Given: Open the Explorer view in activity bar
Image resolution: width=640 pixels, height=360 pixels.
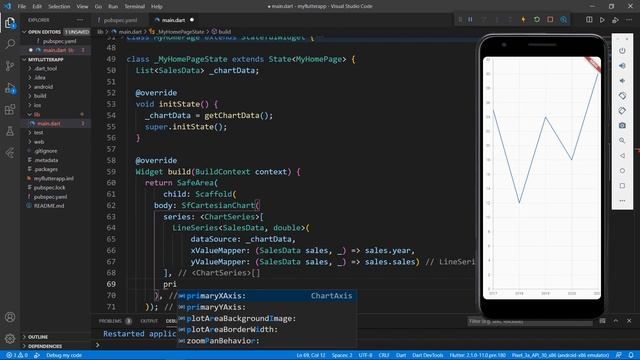Looking at the screenshot, I should pyautogui.click(x=10, y=22).
